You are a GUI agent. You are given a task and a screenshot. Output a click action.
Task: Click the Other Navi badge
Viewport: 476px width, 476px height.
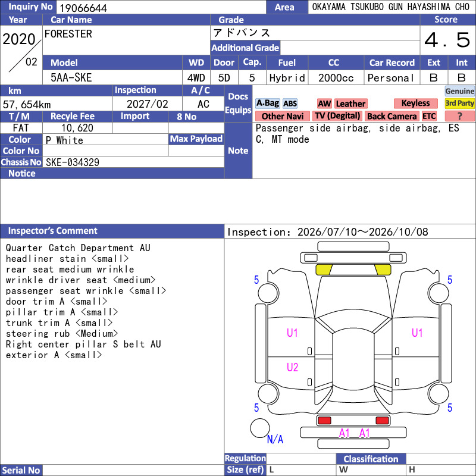(x=282, y=116)
